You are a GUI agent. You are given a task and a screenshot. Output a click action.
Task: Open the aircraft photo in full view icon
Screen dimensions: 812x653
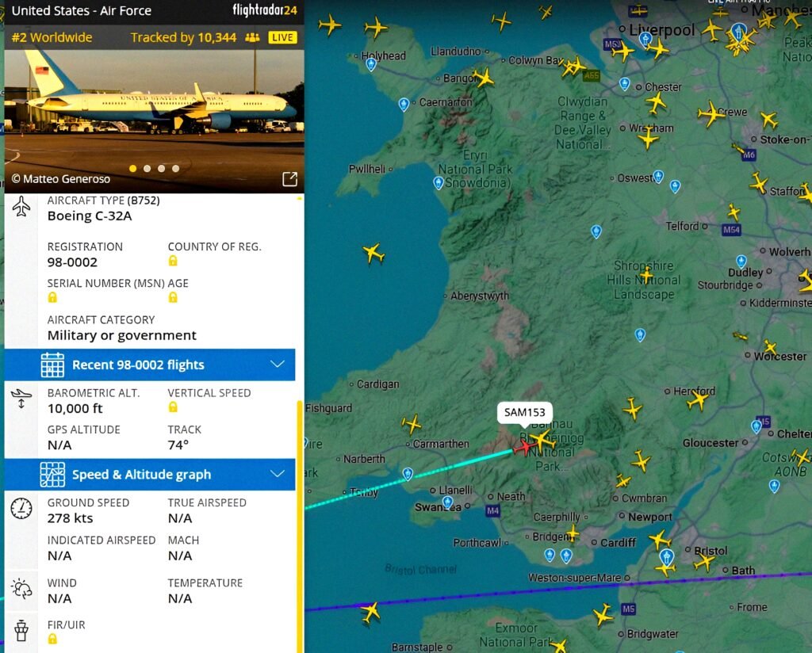(289, 179)
